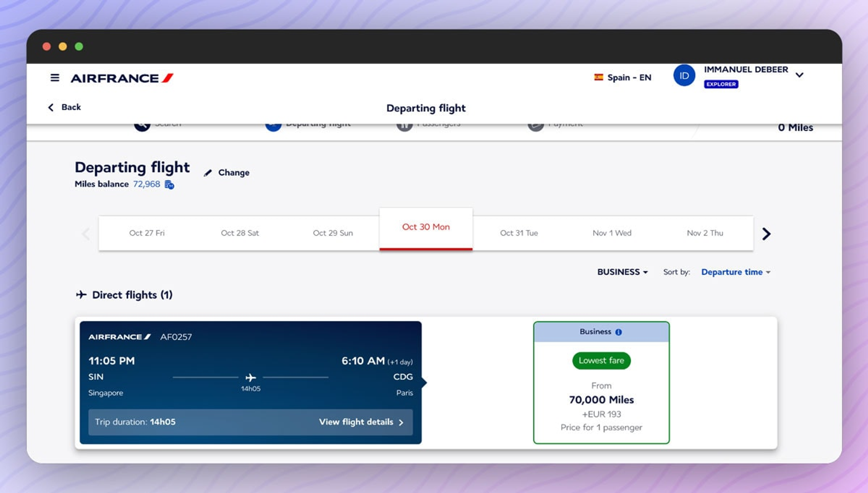Click the Spain flag language selector

tap(623, 77)
